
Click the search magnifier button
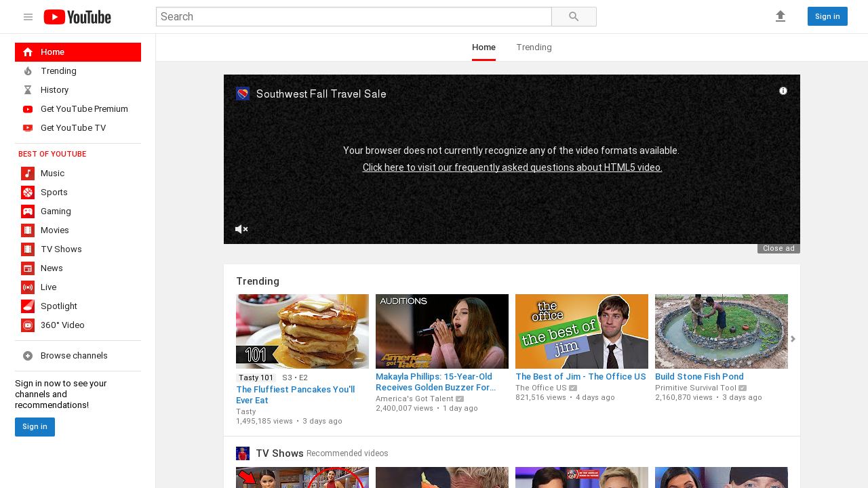click(574, 17)
